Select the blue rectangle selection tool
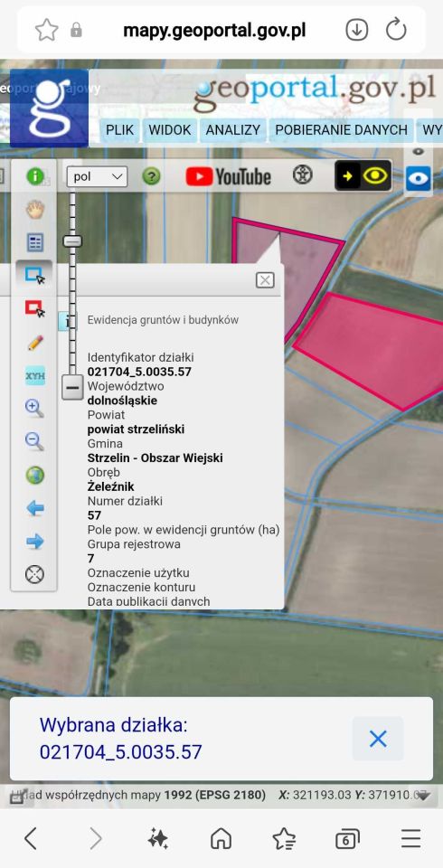443x868 pixels. pyautogui.click(x=34, y=275)
